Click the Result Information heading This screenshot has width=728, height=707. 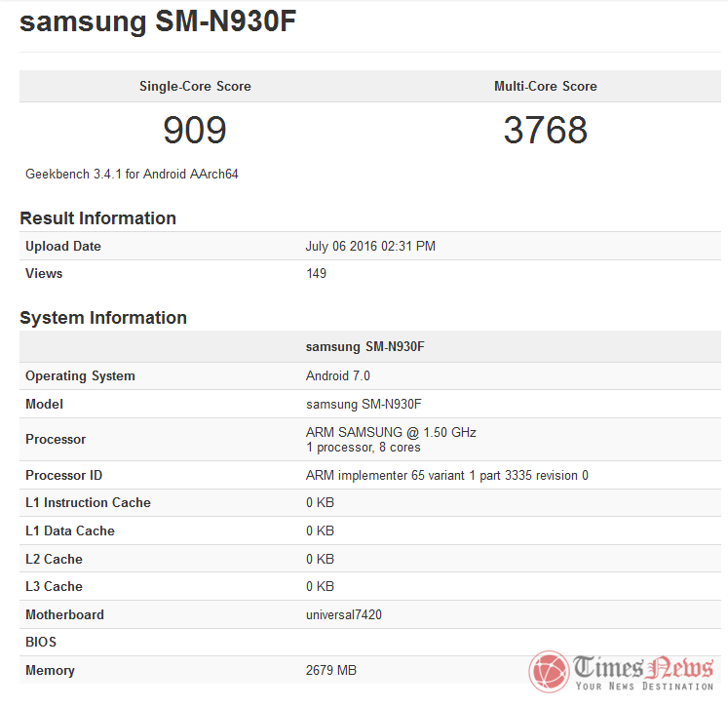pyautogui.click(x=97, y=218)
